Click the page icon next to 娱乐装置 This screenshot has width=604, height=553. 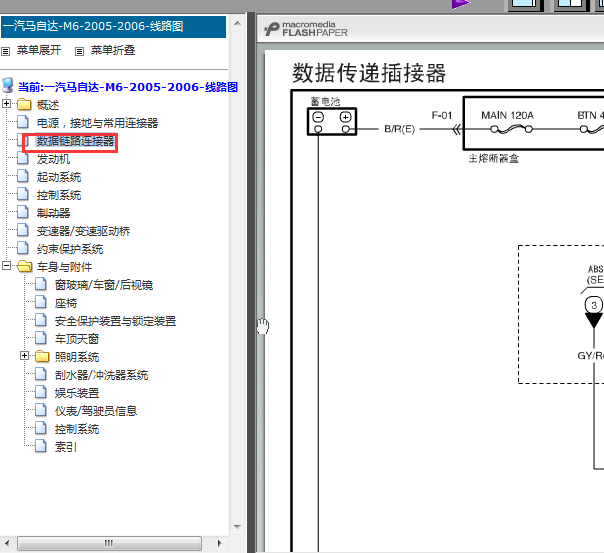tap(41, 392)
